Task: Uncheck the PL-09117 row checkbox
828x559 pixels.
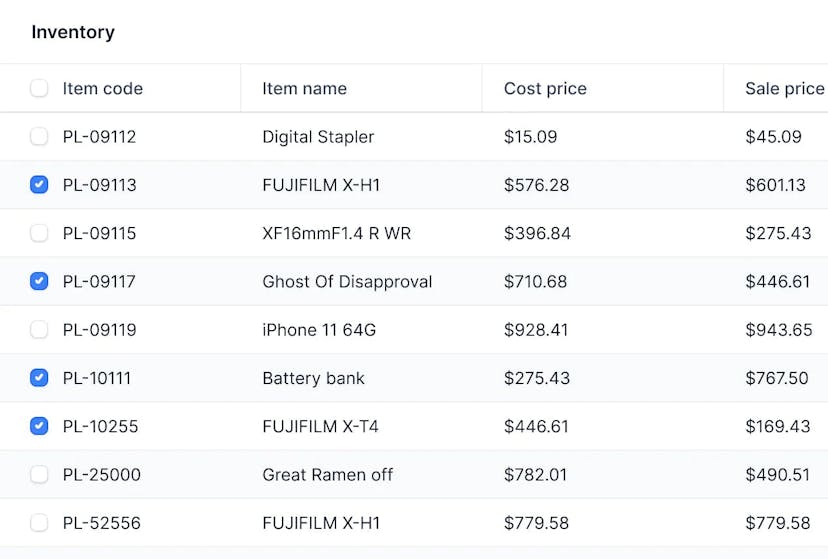Action: pyautogui.click(x=39, y=281)
